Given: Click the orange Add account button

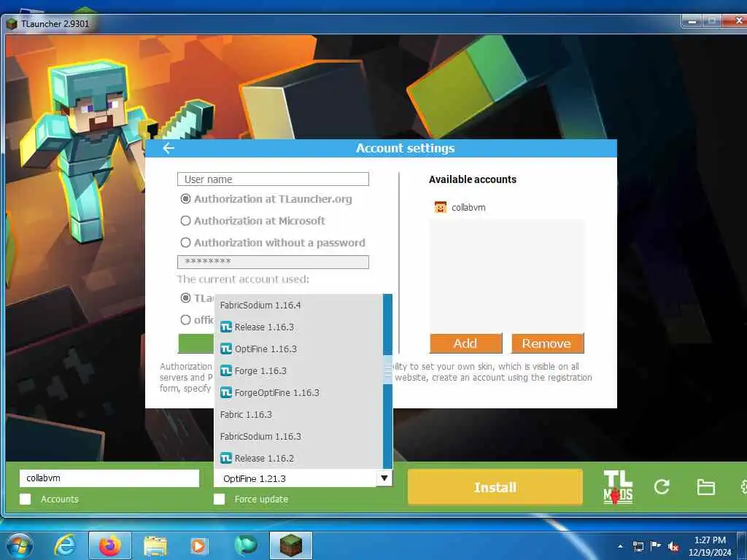Looking at the screenshot, I should (x=466, y=343).
